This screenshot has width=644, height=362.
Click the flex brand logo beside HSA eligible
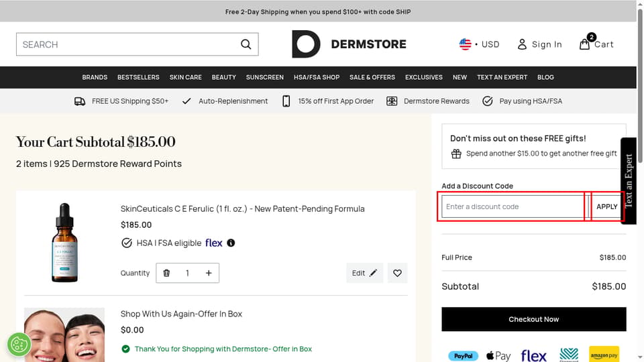(213, 243)
